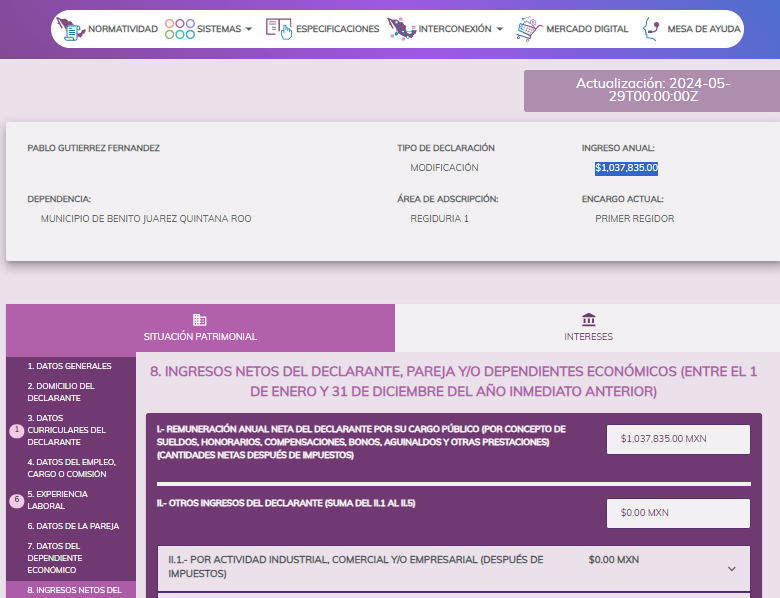The height and width of the screenshot is (598, 780).
Task: Open the Normatividad link
Action: coord(122,29)
